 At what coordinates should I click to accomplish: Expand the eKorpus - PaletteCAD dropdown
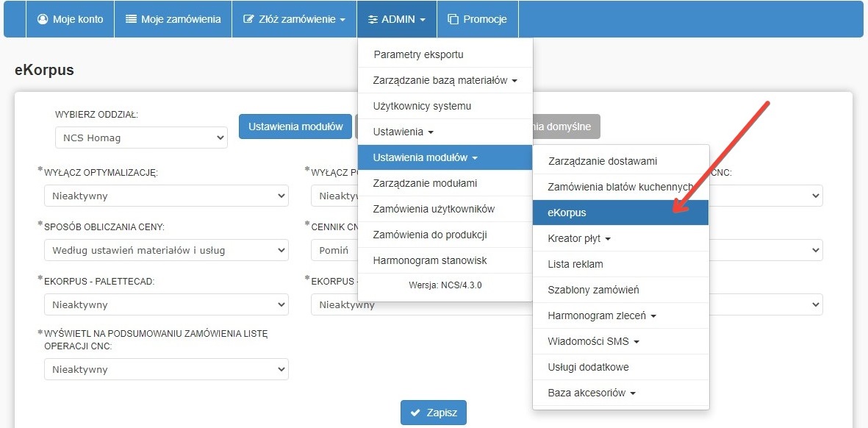(x=166, y=304)
